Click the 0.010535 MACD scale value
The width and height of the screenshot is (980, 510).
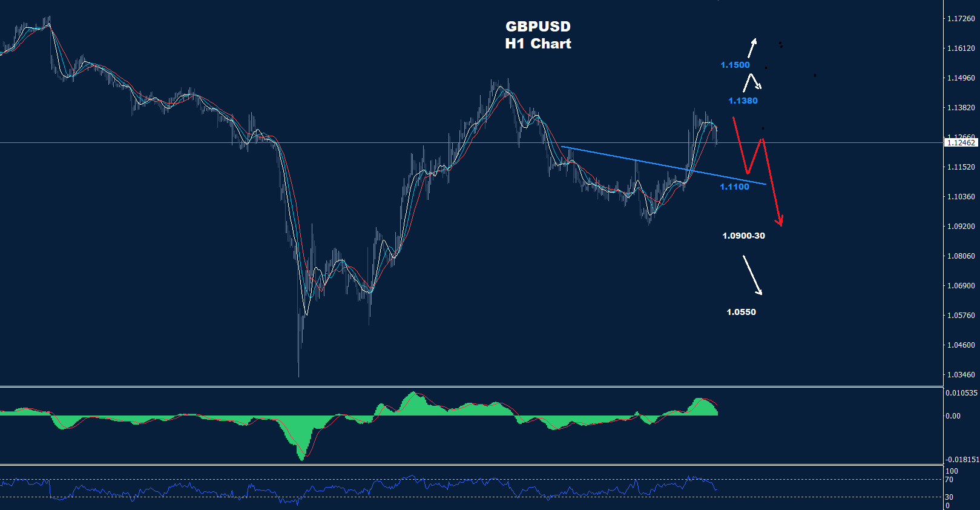tap(961, 393)
